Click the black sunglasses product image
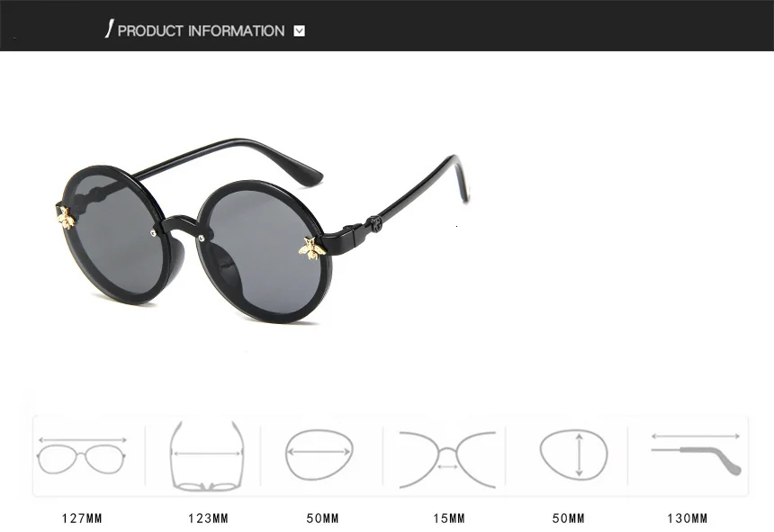Image resolution: width=774 pixels, height=532 pixels. (x=262, y=231)
